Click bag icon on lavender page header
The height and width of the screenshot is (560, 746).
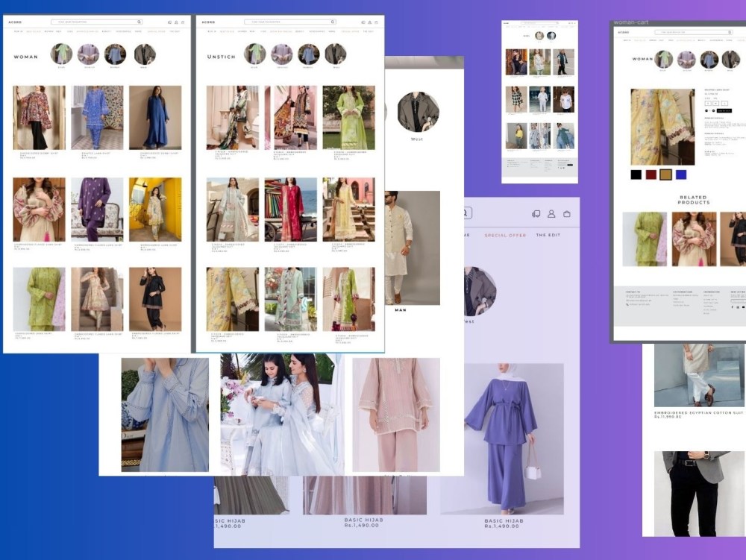tap(567, 214)
